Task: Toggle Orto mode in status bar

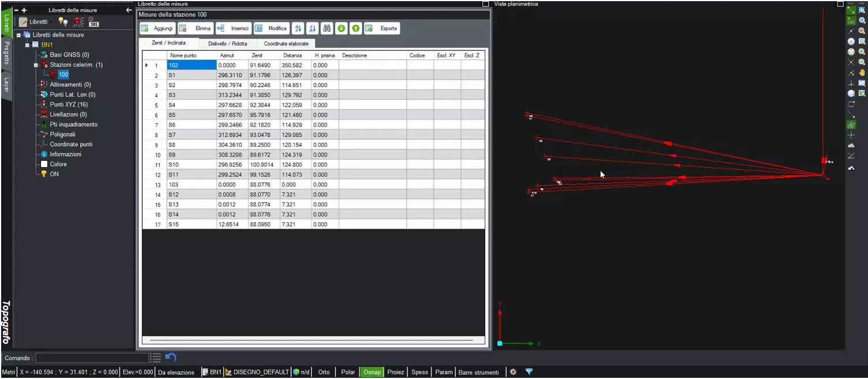Action: pyautogui.click(x=324, y=372)
